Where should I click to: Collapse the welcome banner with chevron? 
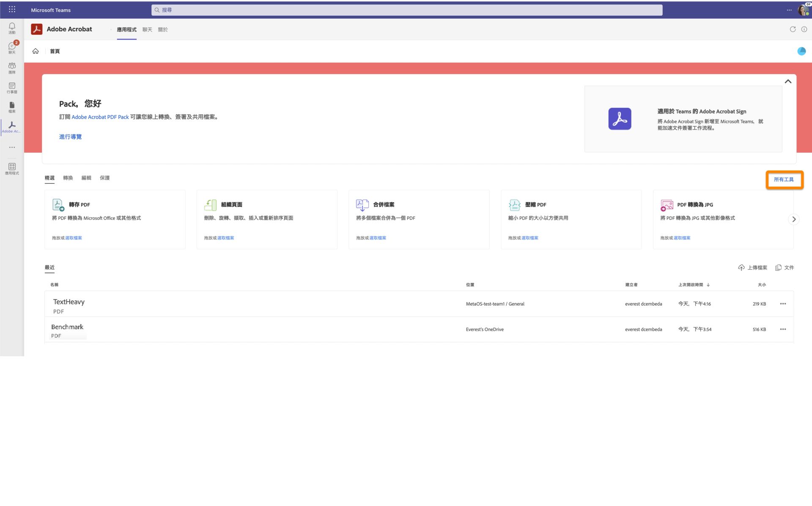788,82
